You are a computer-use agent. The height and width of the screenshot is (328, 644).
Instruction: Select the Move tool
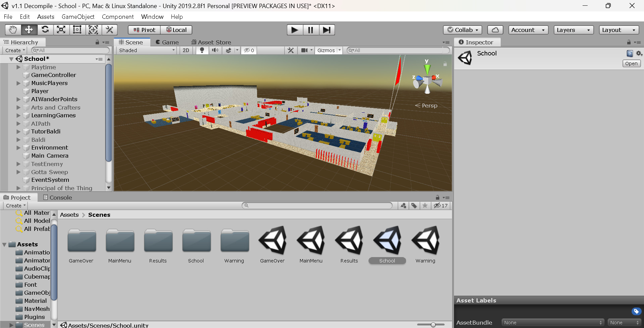29,30
